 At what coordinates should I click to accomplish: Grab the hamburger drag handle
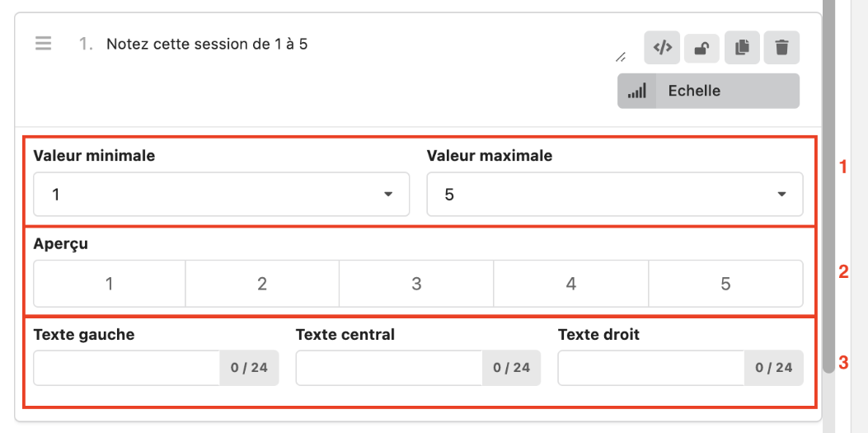tap(44, 44)
